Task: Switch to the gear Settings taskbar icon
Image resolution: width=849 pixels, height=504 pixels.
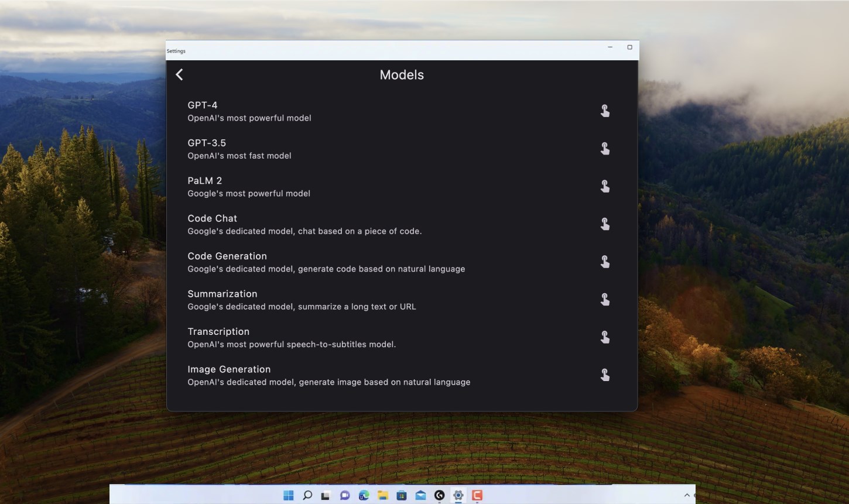Action: (x=458, y=496)
